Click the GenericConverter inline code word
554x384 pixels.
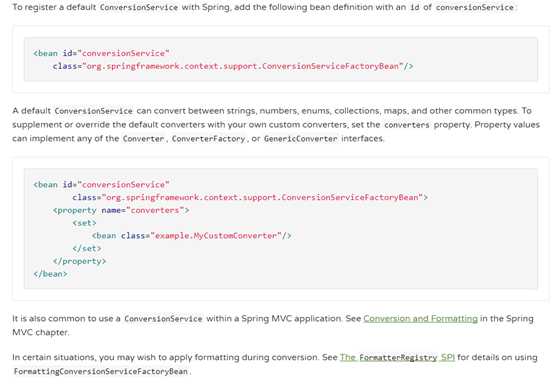pos(301,139)
